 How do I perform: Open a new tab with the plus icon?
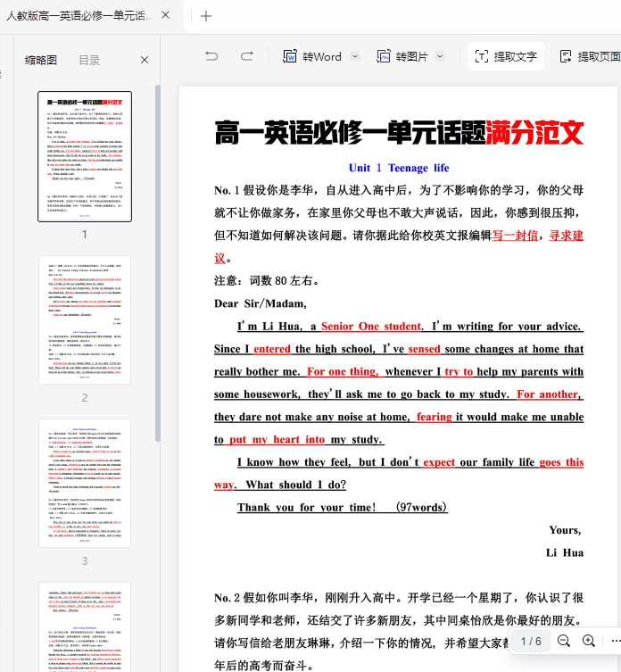tap(206, 16)
